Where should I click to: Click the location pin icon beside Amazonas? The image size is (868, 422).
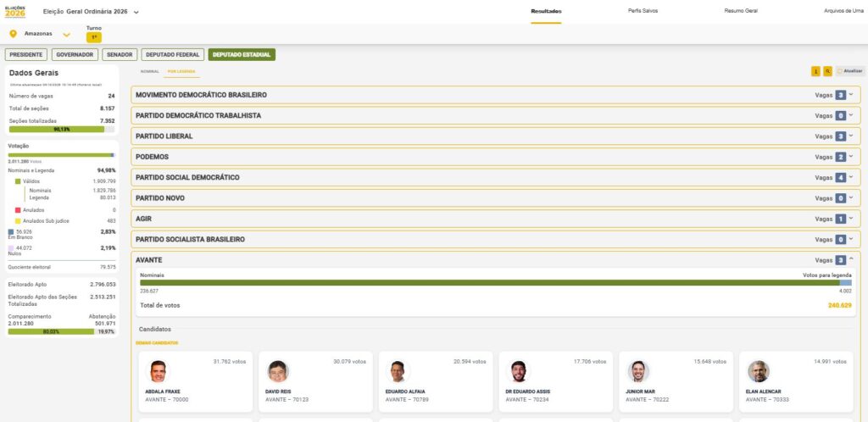14,34
